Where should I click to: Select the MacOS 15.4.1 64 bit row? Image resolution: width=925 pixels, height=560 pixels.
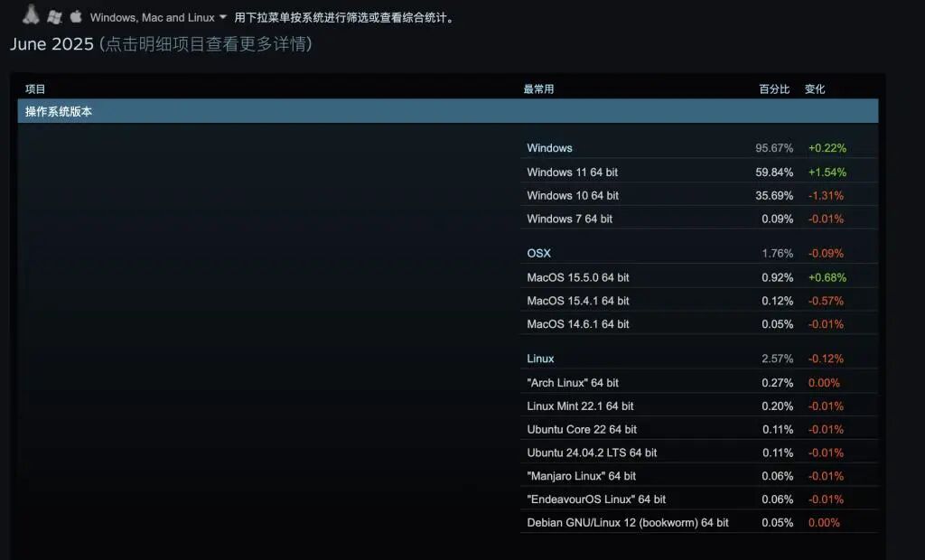pos(699,301)
